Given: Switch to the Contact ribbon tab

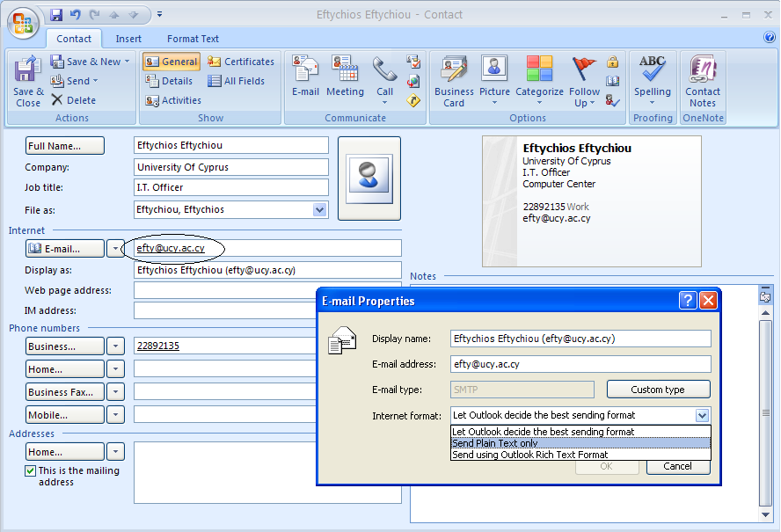Looking at the screenshot, I should click(74, 39).
